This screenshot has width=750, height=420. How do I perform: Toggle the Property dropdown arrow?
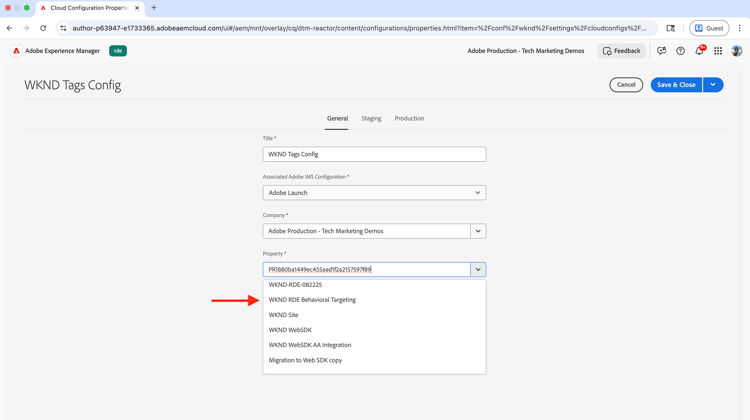coord(478,269)
